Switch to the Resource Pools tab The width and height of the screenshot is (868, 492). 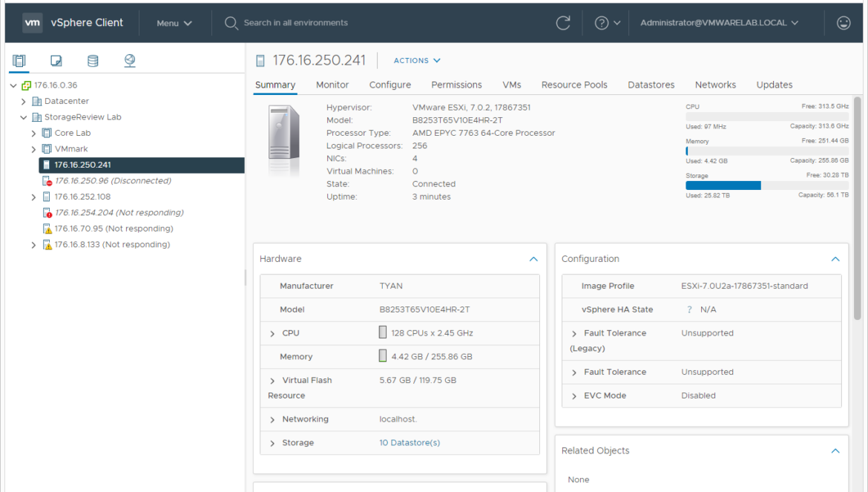pyautogui.click(x=574, y=85)
